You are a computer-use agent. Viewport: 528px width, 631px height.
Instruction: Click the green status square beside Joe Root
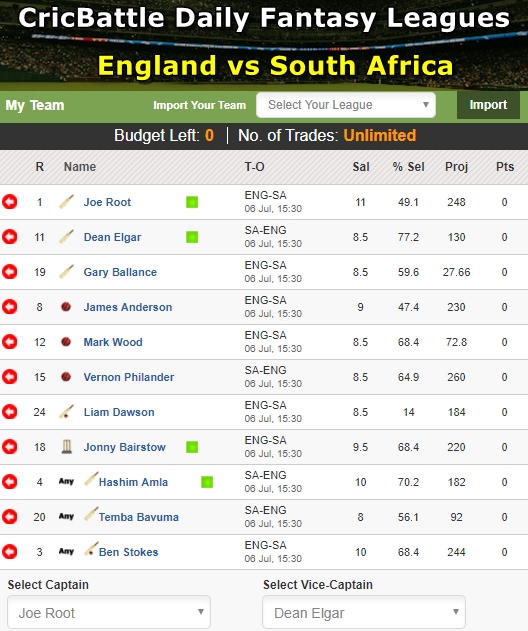click(192, 202)
